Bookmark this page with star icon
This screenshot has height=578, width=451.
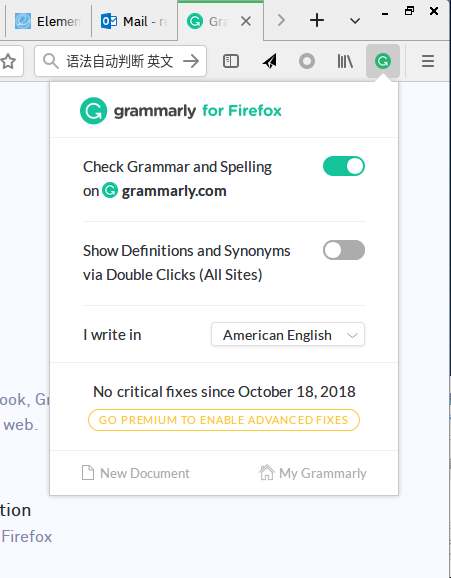tap(8, 61)
